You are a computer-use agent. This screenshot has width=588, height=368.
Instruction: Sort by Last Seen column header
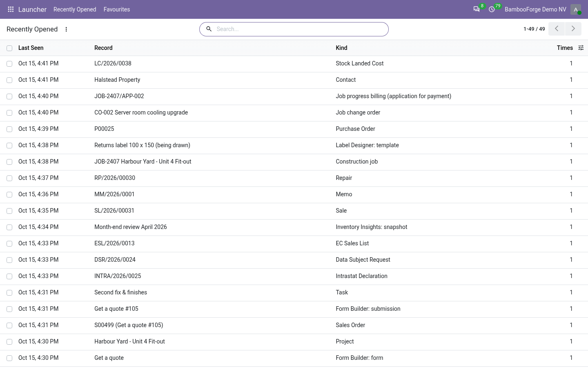pyautogui.click(x=31, y=48)
